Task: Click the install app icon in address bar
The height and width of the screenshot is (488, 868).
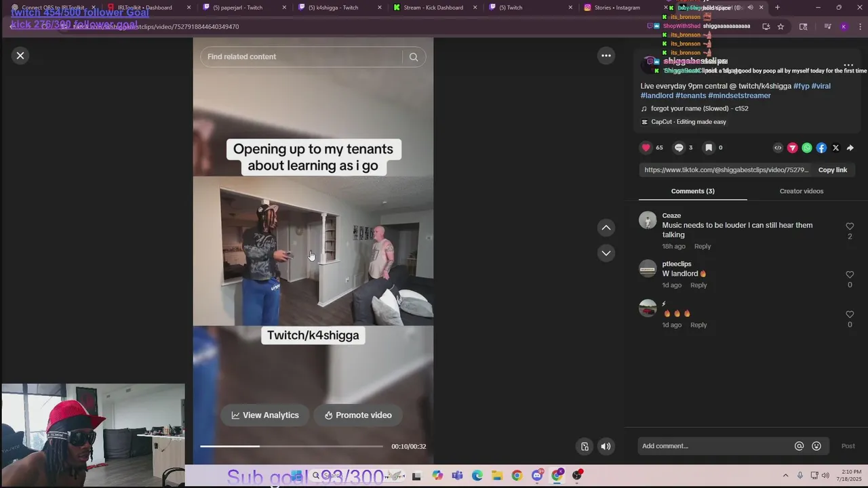Action: pyautogui.click(x=766, y=26)
